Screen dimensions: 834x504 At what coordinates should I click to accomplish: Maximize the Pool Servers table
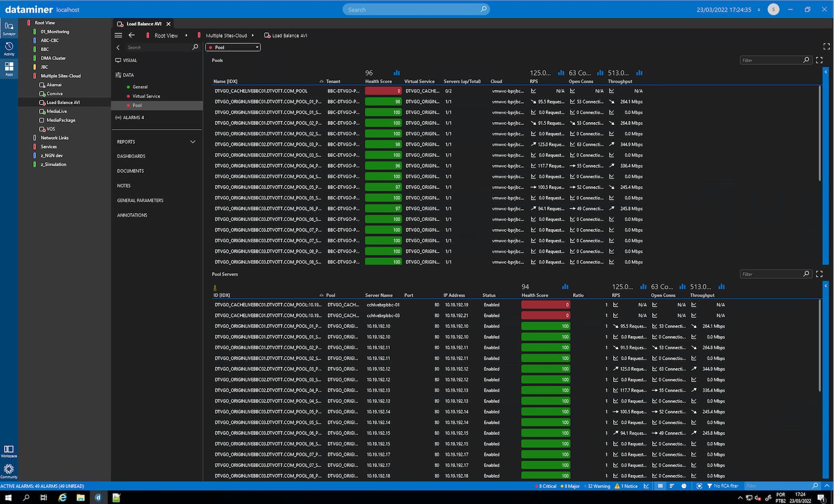[819, 274]
